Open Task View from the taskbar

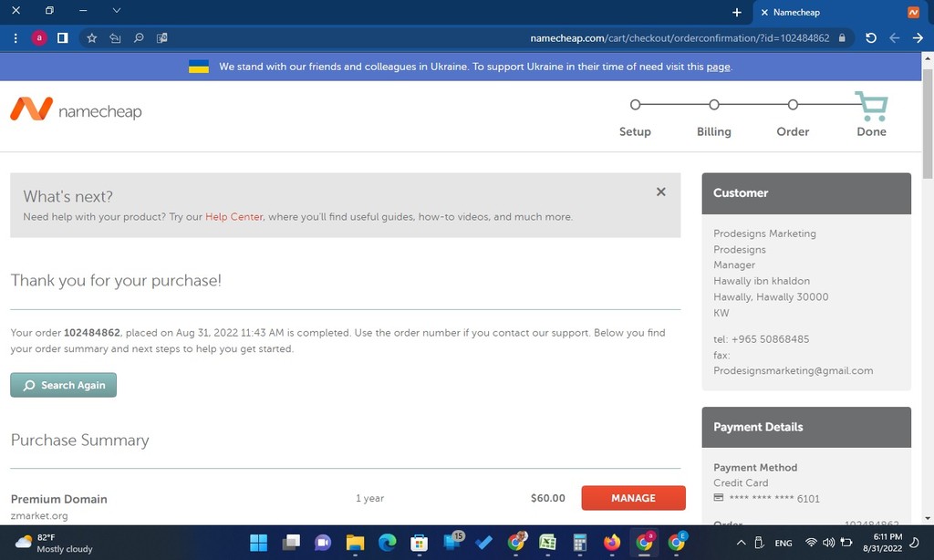coord(291,543)
